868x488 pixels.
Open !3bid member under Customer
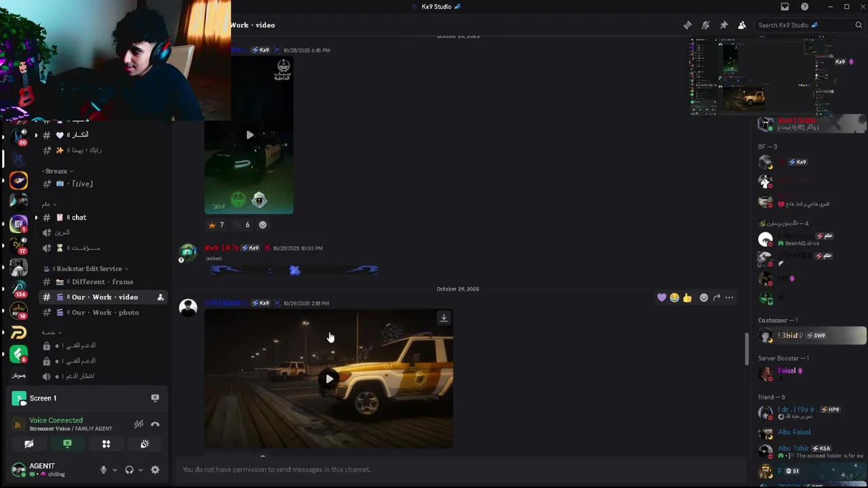coord(811,335)
